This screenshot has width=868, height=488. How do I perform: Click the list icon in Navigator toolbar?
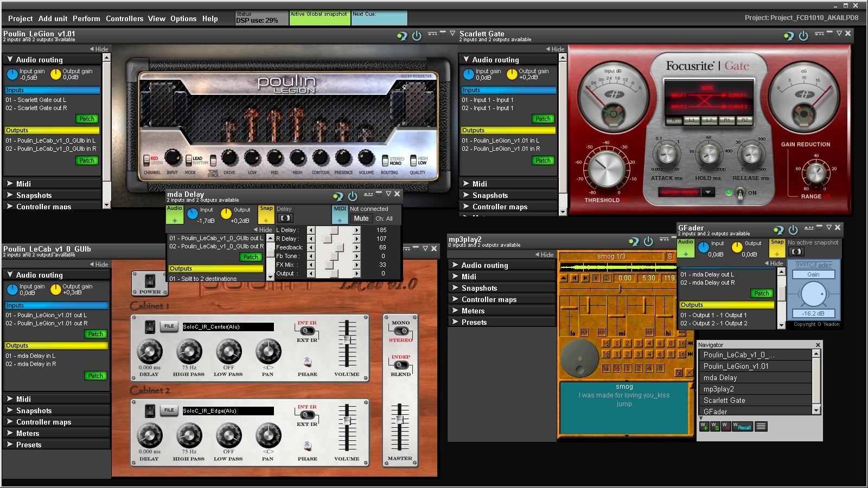761,427
